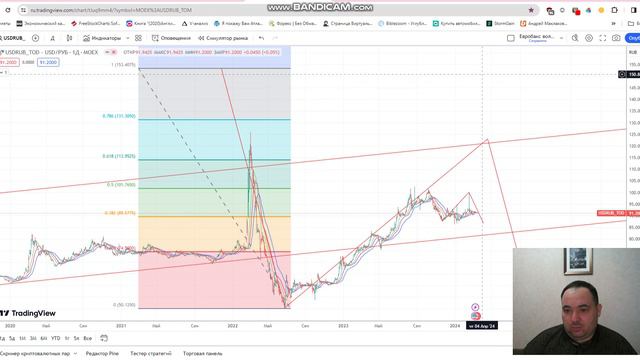640x360 pixels.
Task: Open the chart settings gear icon
Action: [x=589, y=38]
